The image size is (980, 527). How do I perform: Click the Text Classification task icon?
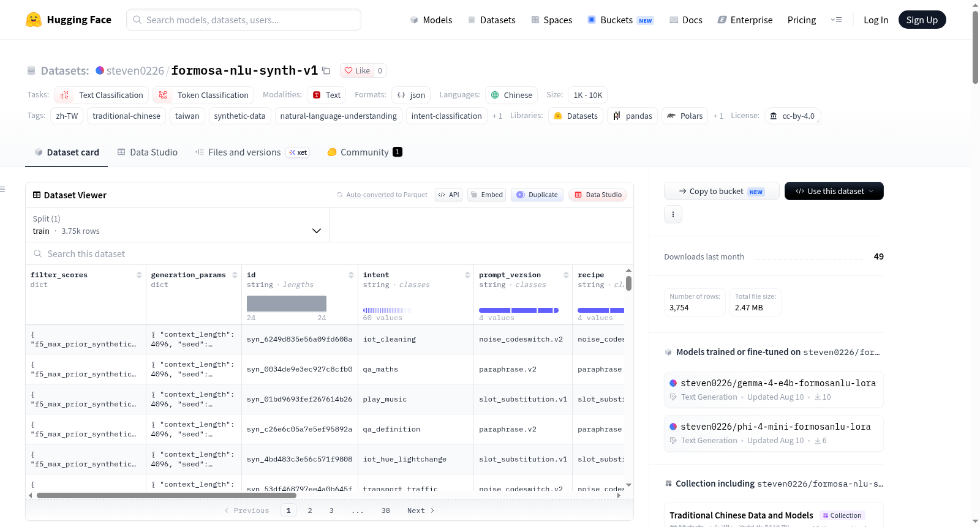65,95
